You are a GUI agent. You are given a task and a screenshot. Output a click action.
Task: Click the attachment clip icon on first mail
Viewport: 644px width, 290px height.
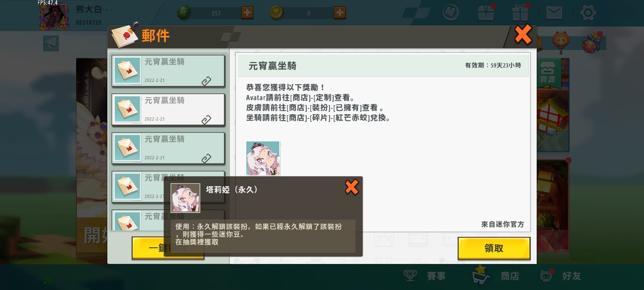coord(206,81)
